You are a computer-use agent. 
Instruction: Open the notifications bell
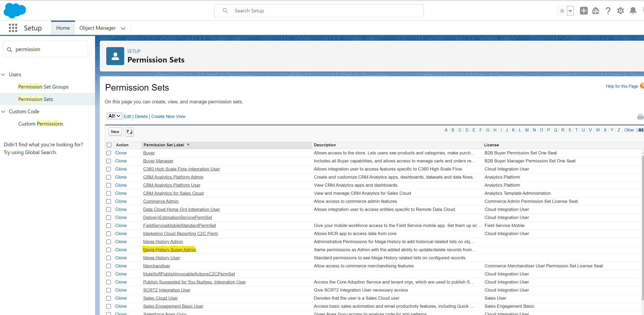click(633, 11)
